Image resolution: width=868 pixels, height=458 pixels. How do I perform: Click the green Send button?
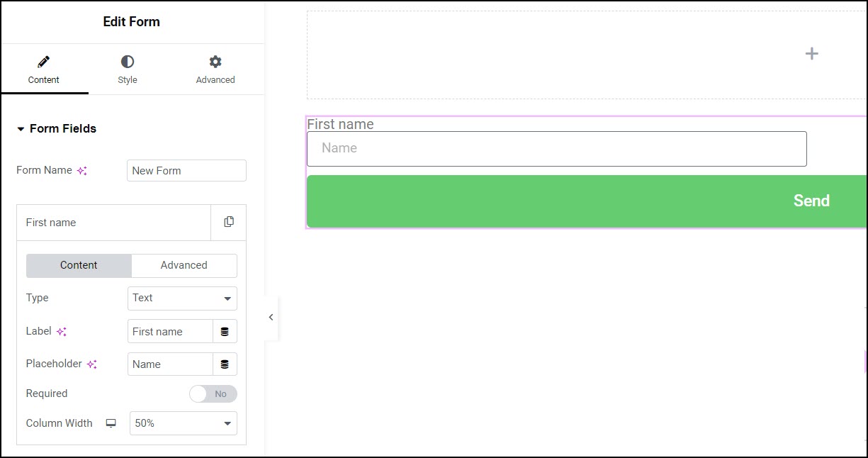pos(587,201)
